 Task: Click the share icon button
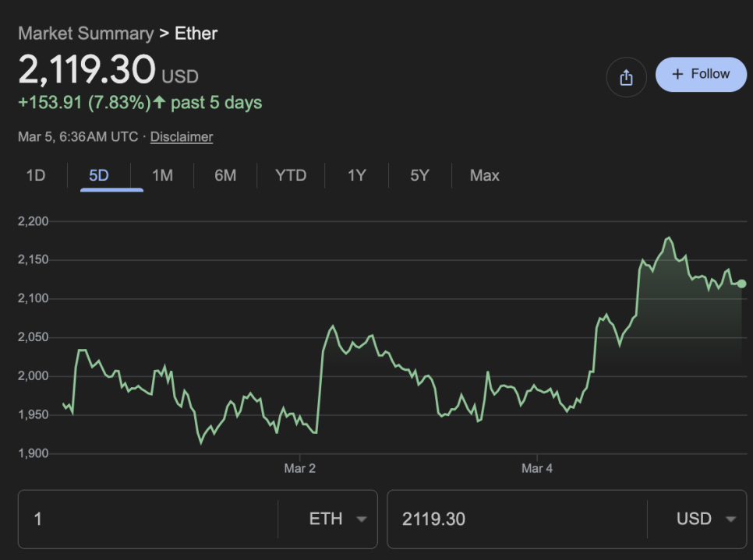pos(626,77)
